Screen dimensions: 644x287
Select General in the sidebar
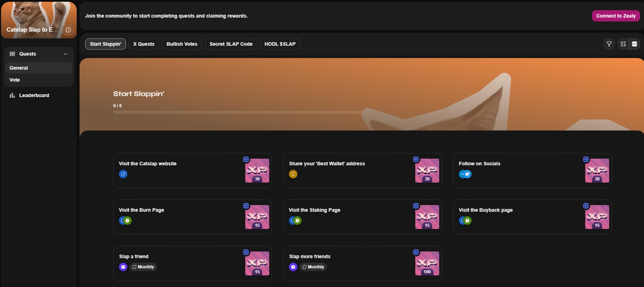(x=39, y=68)
